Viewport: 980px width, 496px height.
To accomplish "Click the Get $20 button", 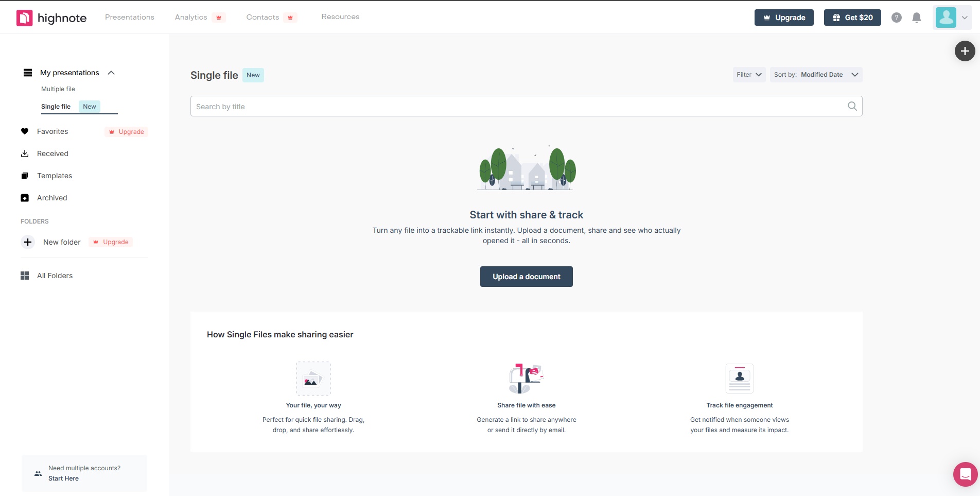I will (x=852, y=18).
